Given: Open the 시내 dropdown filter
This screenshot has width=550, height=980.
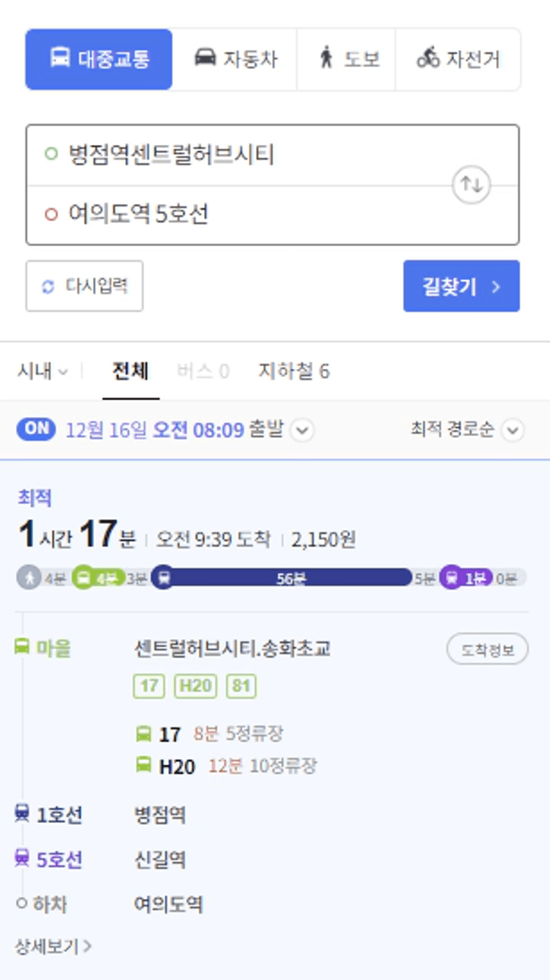Looking at the screenshot, I should click(43, 371).
